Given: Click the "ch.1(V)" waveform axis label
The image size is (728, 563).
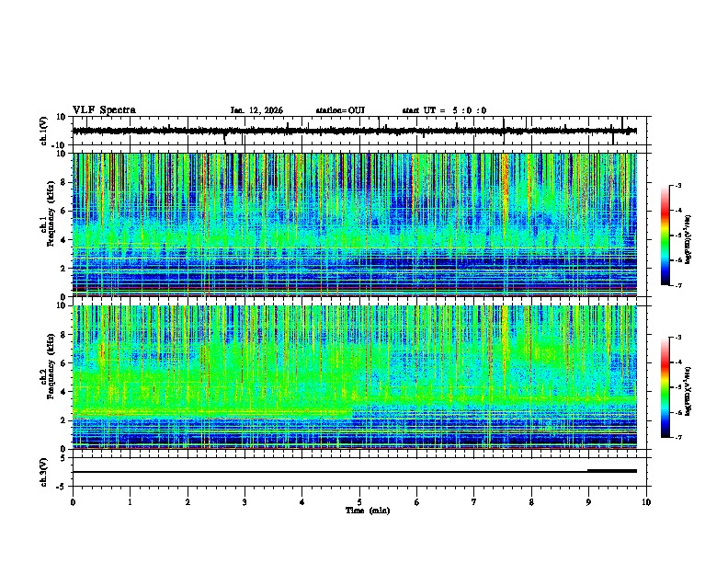Looking at the screenshot, I should pos(44,131).
